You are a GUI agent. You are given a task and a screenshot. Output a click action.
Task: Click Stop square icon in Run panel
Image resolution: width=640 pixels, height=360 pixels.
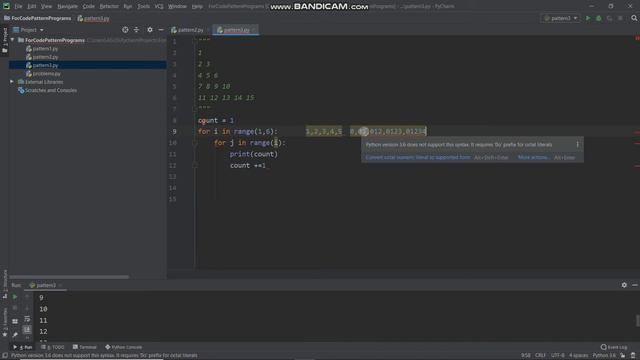[x=15, y=308]
